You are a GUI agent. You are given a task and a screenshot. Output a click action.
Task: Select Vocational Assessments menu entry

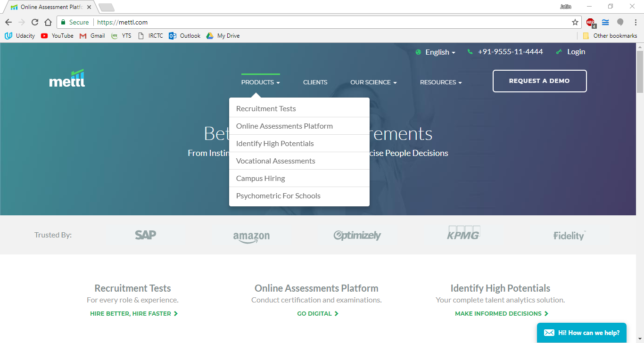pos(299,161)
